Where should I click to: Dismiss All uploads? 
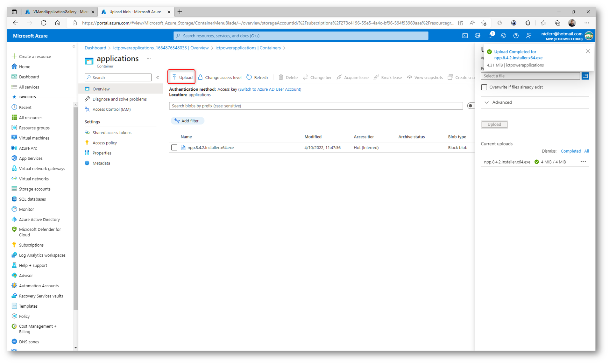coord(586,151)
